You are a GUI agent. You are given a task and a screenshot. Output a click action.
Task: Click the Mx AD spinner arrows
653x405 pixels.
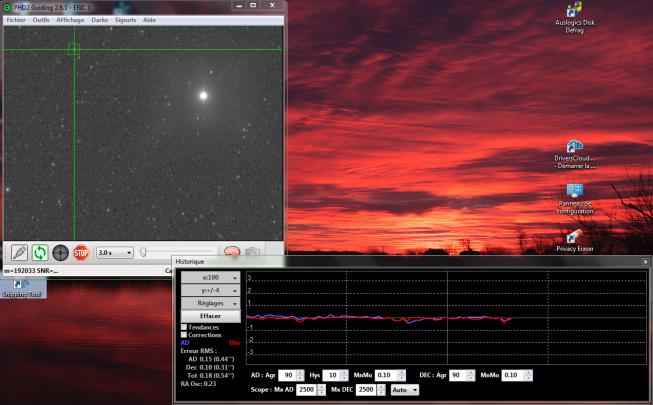pyautogui.click(x=322, y=390)
